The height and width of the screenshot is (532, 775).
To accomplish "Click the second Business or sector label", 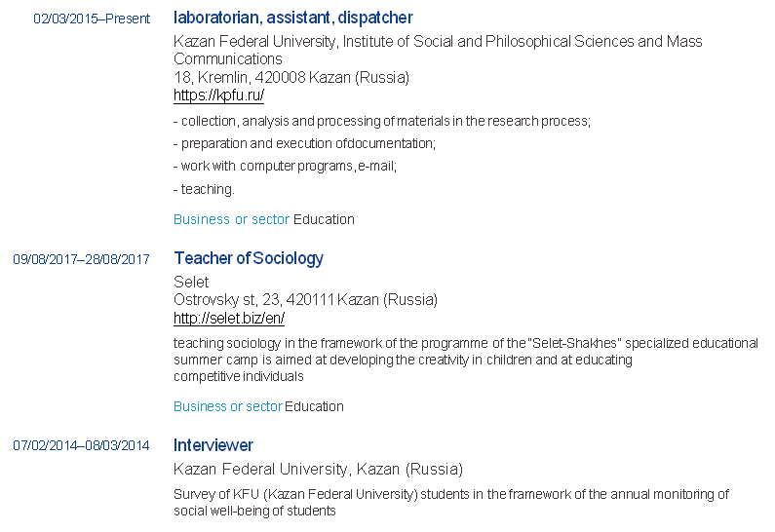I will tap(228, 406).
